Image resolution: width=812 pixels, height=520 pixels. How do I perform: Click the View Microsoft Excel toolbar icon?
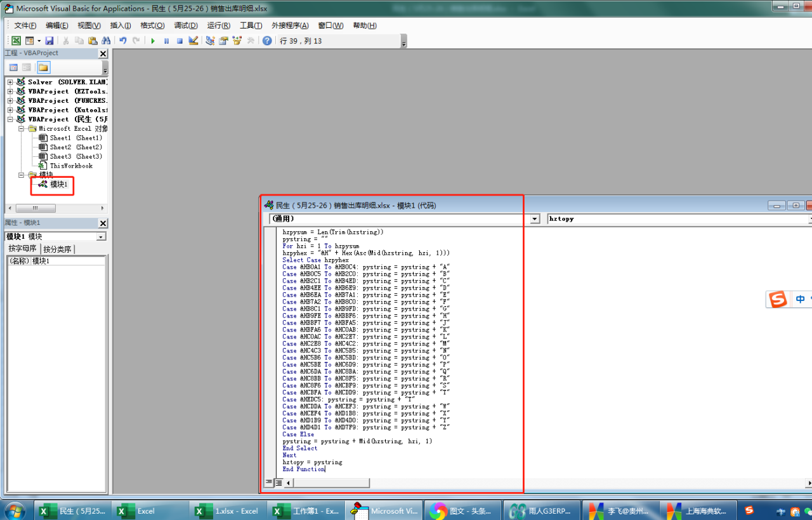(x=16, y=41)
